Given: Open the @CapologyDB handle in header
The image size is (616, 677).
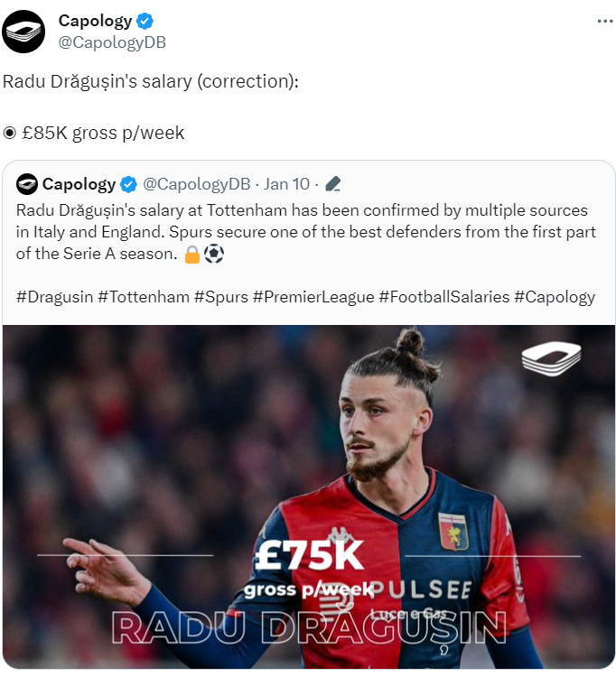Looking at the screenshot, I should click(112, 42).
